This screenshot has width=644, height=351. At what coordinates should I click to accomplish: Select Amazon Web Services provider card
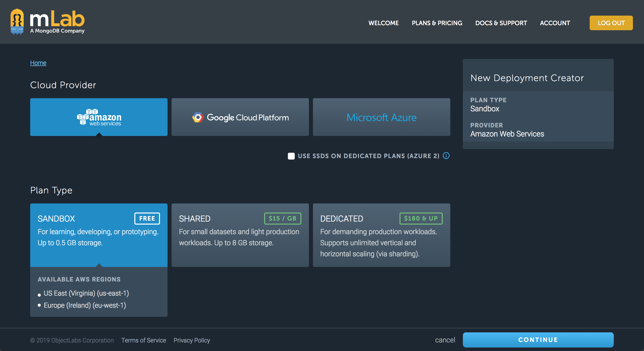(99, 117)
